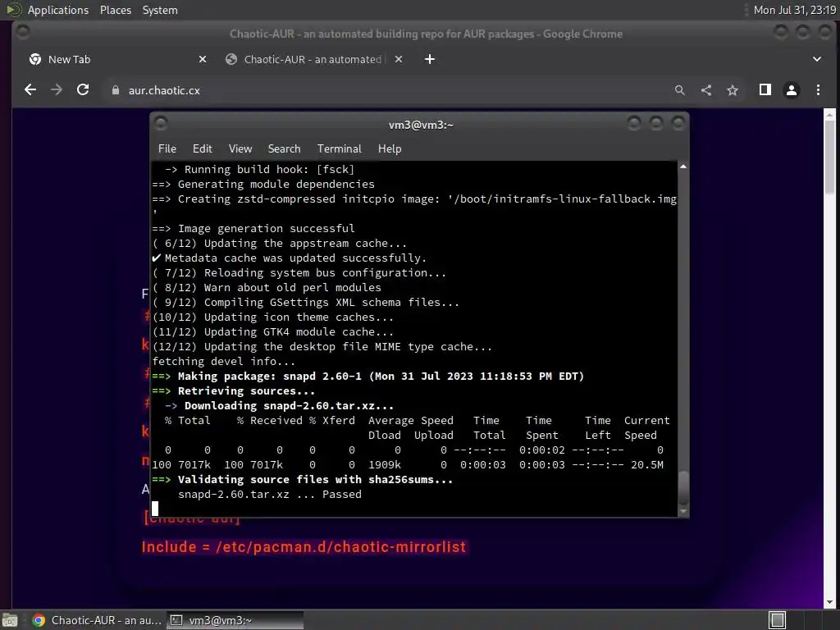Screen dimensions: 840x630
Task: Click 'Updating GTK4 module cache' line
Action: [x=273, y=331]
